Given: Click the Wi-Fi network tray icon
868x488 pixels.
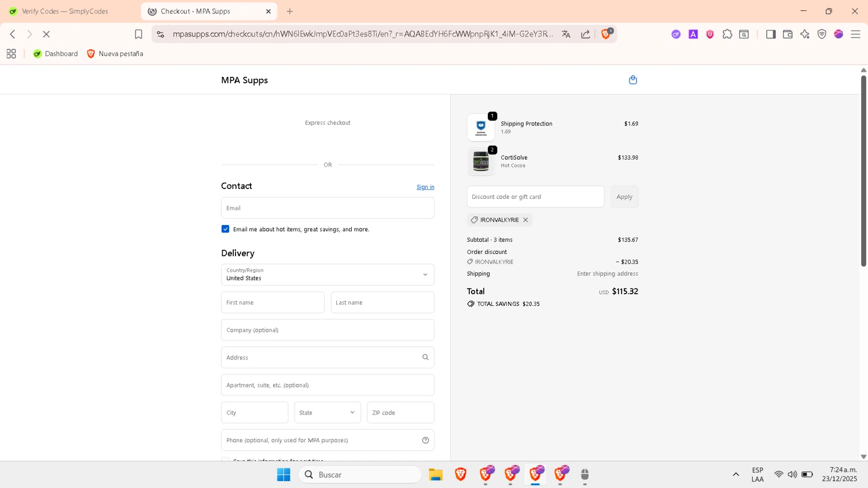Looking at the screenshot, I should pyautogui.click(x=779, y=475).
